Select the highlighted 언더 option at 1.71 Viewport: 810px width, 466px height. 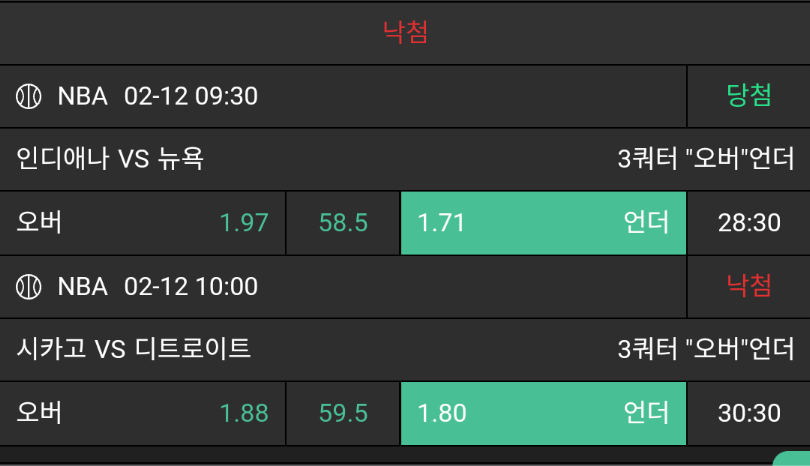(x=543, y=222)
